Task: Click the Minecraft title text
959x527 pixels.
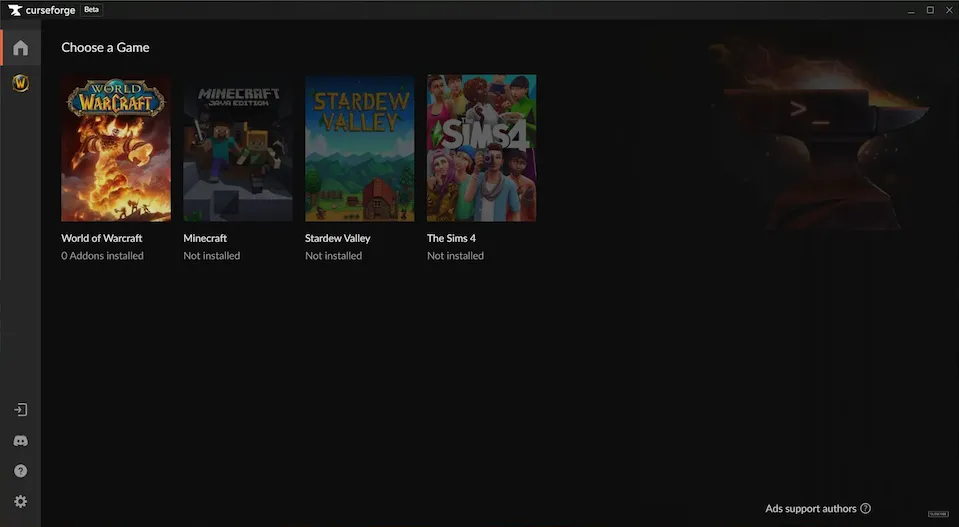Action: coord(205,238)
